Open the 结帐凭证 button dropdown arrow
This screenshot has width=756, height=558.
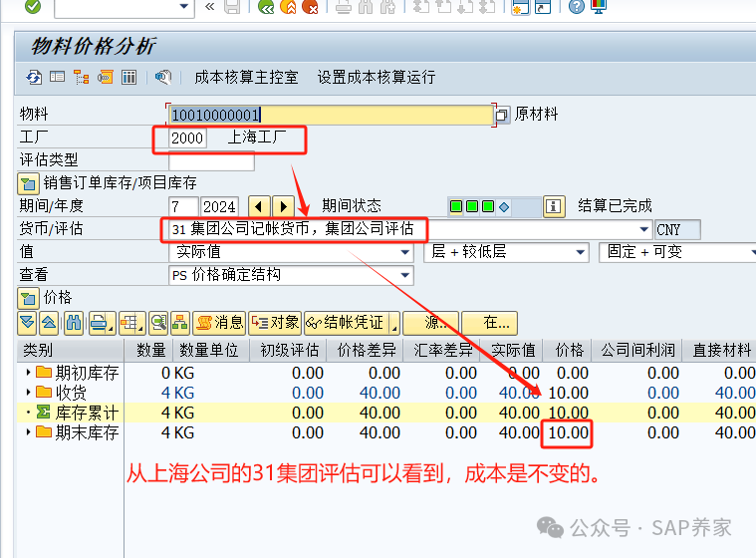pos(394,323)
